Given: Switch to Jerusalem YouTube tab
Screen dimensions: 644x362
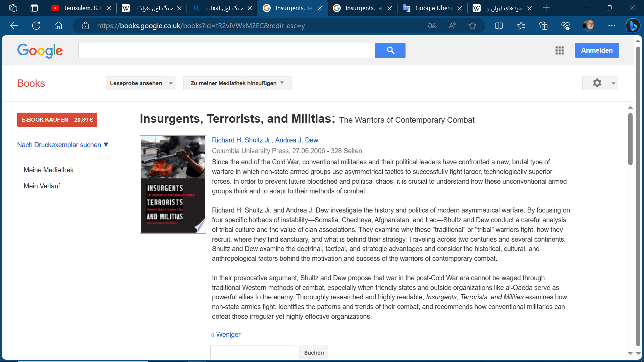Looking at the screenshot, I should [x=80, y=8].
